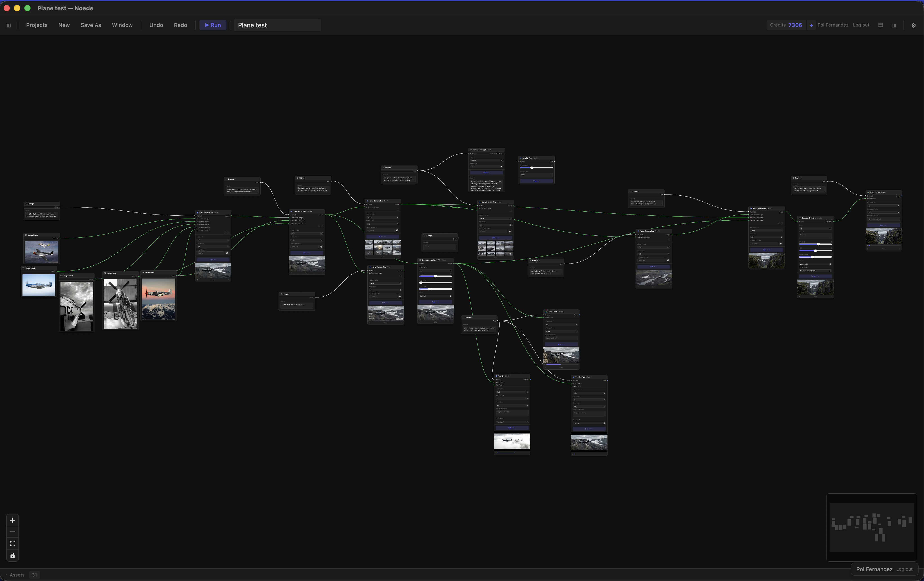Toggle the canvas lock icon

[x=12, y=556]
